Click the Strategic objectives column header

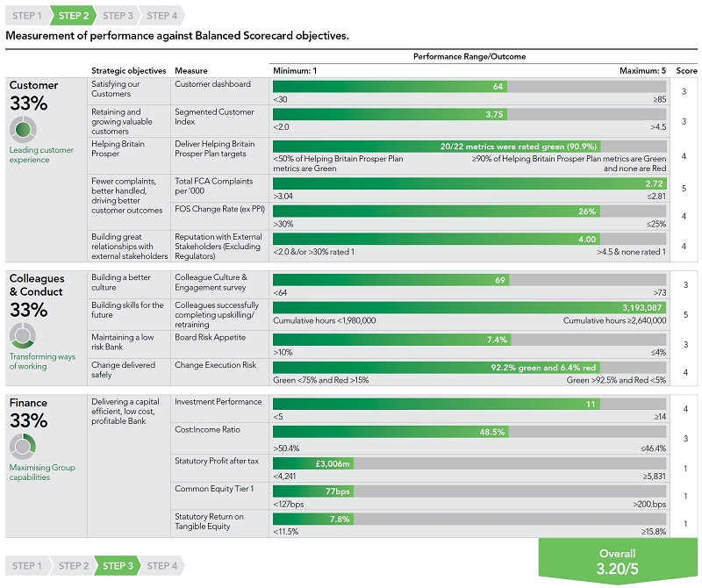pyautogui.click(x=128, y=70)
